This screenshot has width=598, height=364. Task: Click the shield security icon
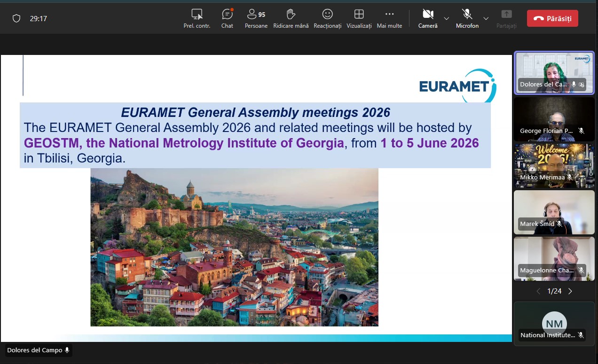(x=16, y=19)
